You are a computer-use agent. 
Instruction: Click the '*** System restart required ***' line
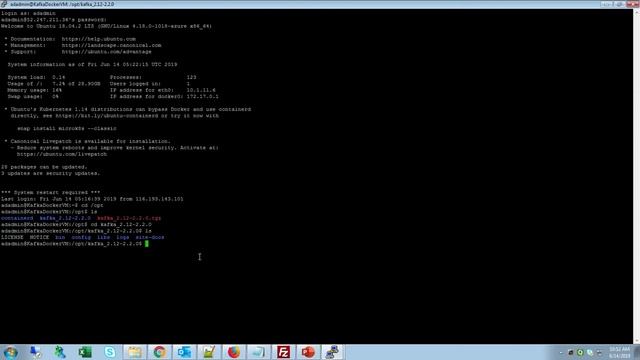pyautogui.click(x=51, y=193)
